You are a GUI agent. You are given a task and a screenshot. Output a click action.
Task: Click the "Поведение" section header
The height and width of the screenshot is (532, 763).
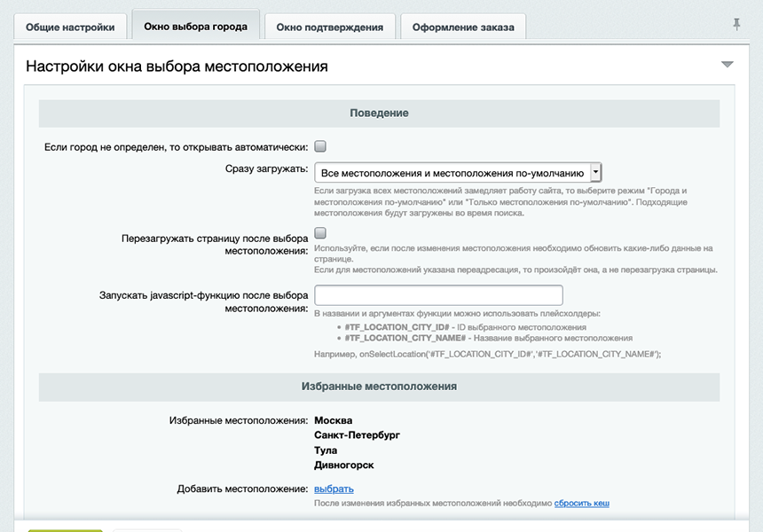[x=379, y=113]
